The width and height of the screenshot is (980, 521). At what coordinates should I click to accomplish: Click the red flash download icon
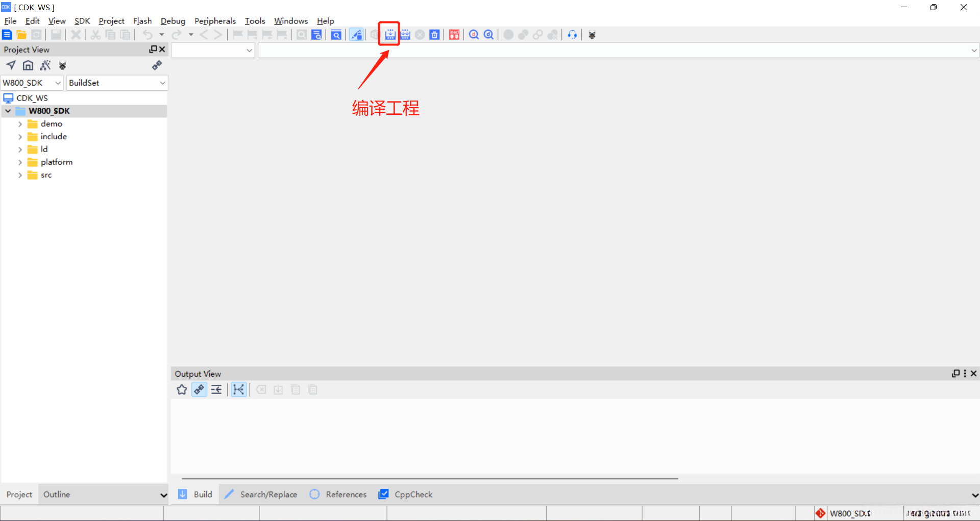click(454, 35)
